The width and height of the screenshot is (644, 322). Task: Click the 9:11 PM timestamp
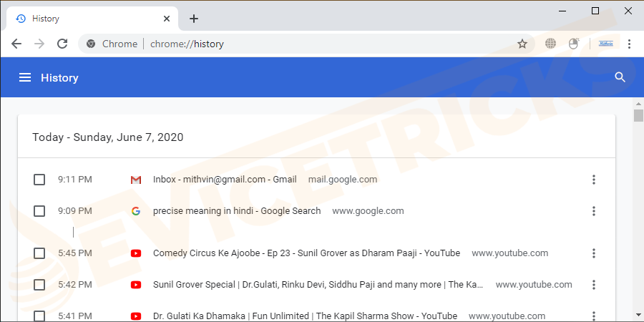click(x=75, y=180)
